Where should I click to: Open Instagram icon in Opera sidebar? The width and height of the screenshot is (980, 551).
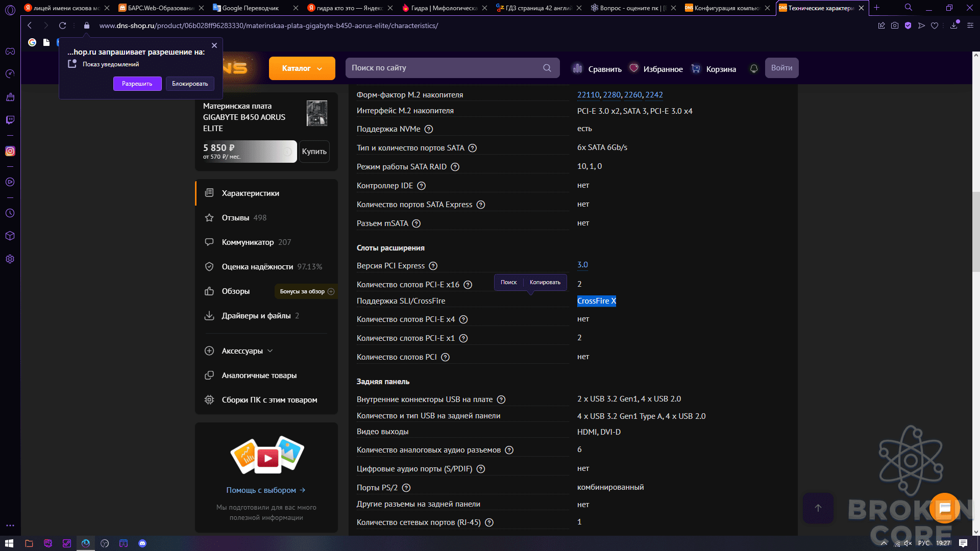10,151
